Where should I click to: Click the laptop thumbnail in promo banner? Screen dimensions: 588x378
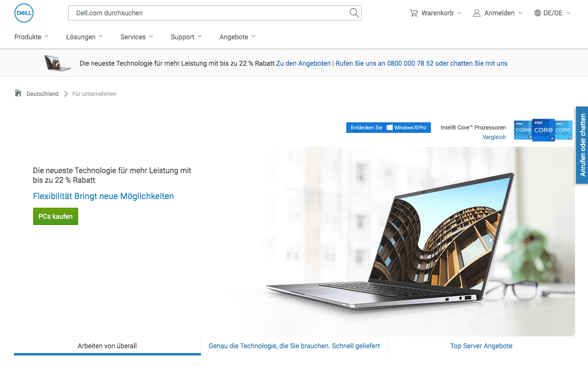[58, 63]
